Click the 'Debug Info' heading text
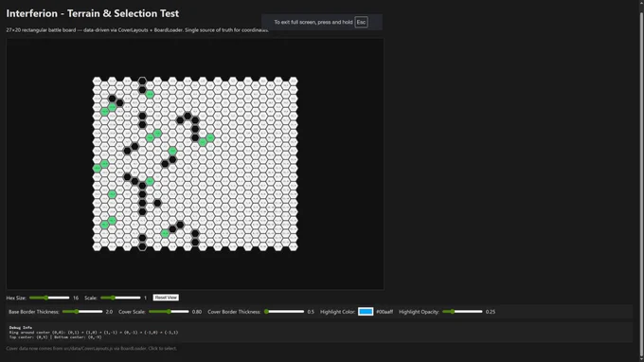 pyautogui.click(x=21, y=328)
